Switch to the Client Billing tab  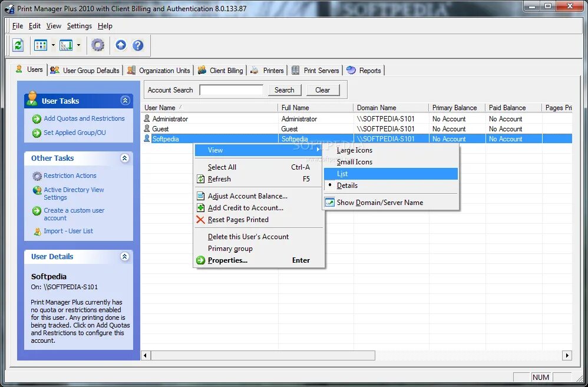tap(221, 71)
